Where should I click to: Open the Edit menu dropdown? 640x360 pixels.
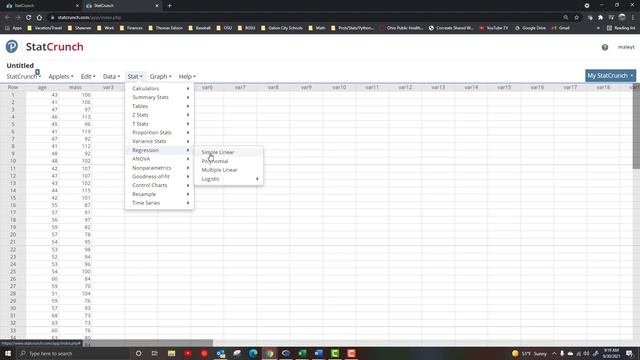(88, 76)
